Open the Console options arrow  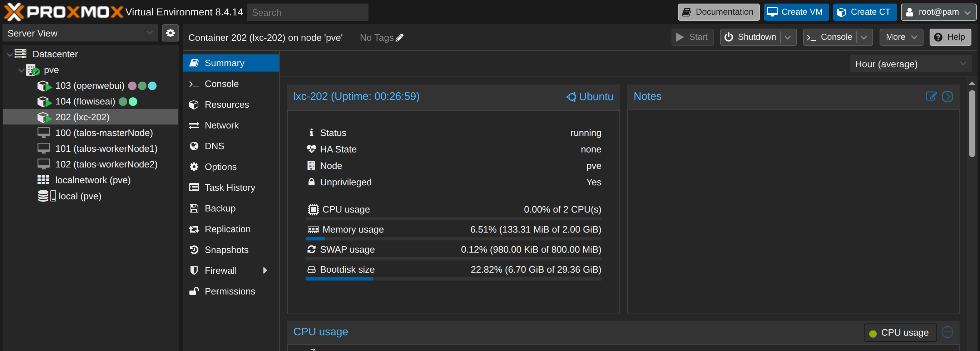tap(864, 37)
